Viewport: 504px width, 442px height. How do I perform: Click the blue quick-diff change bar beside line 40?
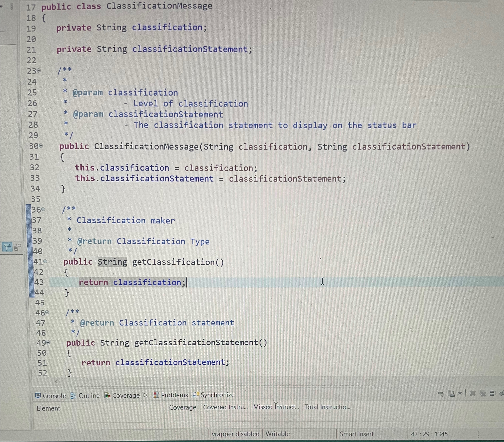tap(31, 251)
